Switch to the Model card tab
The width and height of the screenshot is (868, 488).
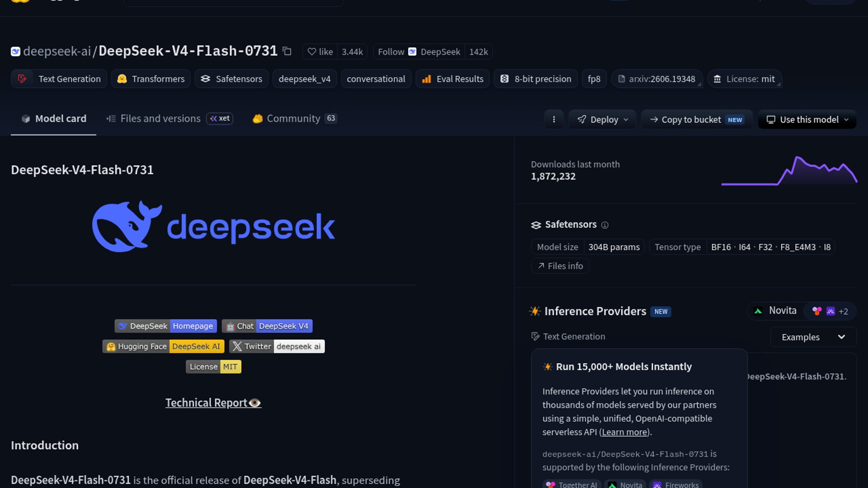tap(53, 118)
